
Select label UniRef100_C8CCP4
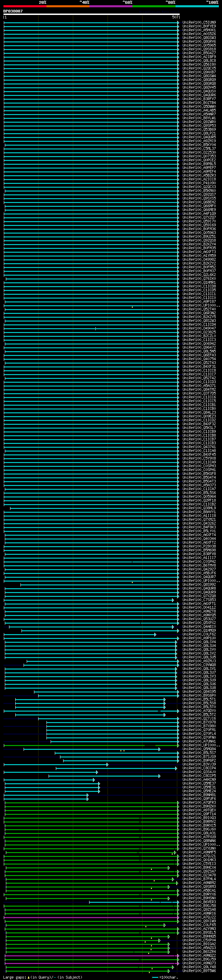(199, 768)
